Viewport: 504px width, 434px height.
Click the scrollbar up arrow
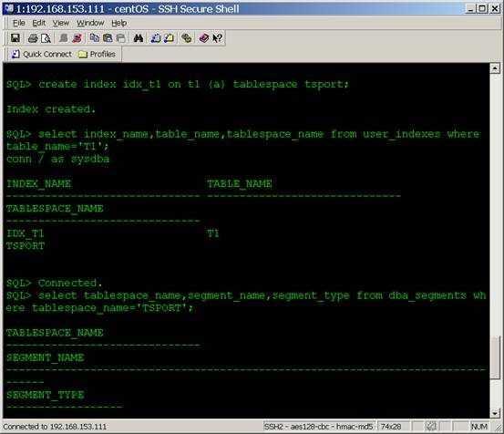click(495, 68)
